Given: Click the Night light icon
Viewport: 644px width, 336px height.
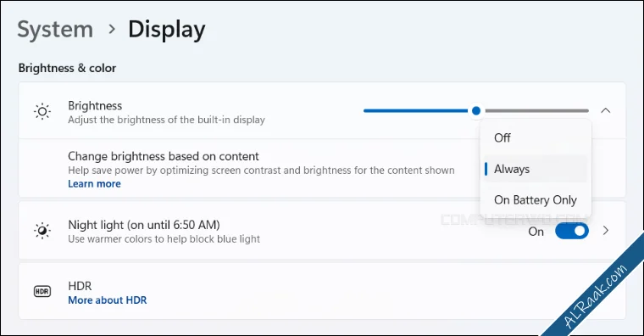Looking at the screenshot, I should click(42, 231).
